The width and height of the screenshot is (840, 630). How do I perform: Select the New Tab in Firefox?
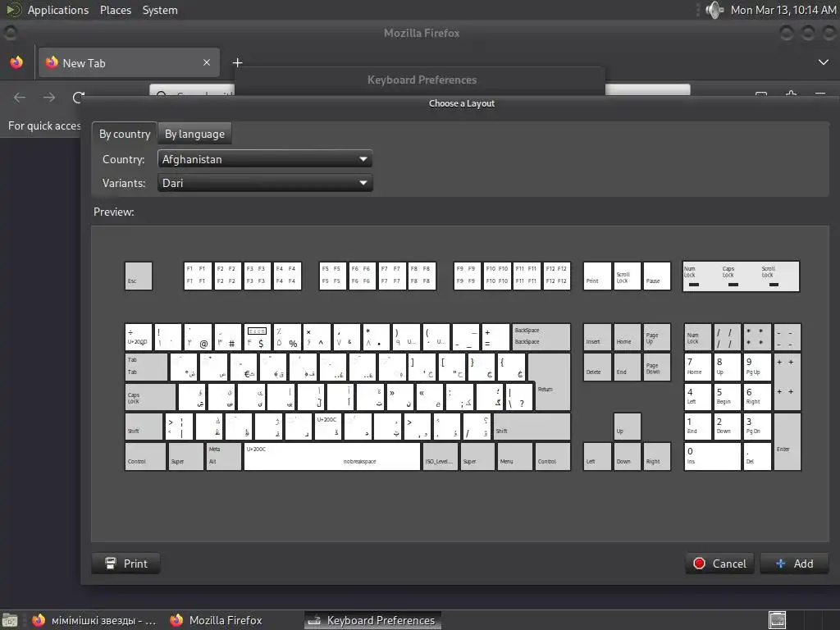129,62
